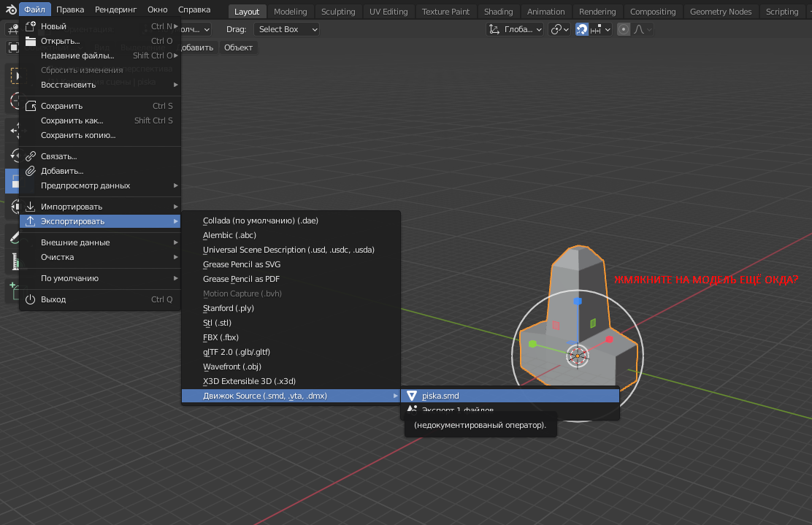The height and width of the screenshot is (525, 812).
Task: Switch to the UV Editing workspace tab
Action: click(x=388, y=12)
